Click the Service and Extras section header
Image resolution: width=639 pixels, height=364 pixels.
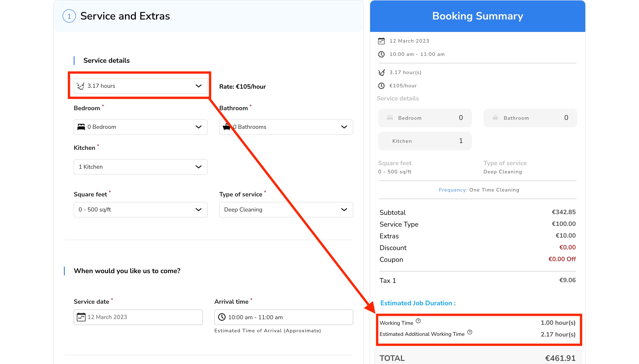(125, 16)
